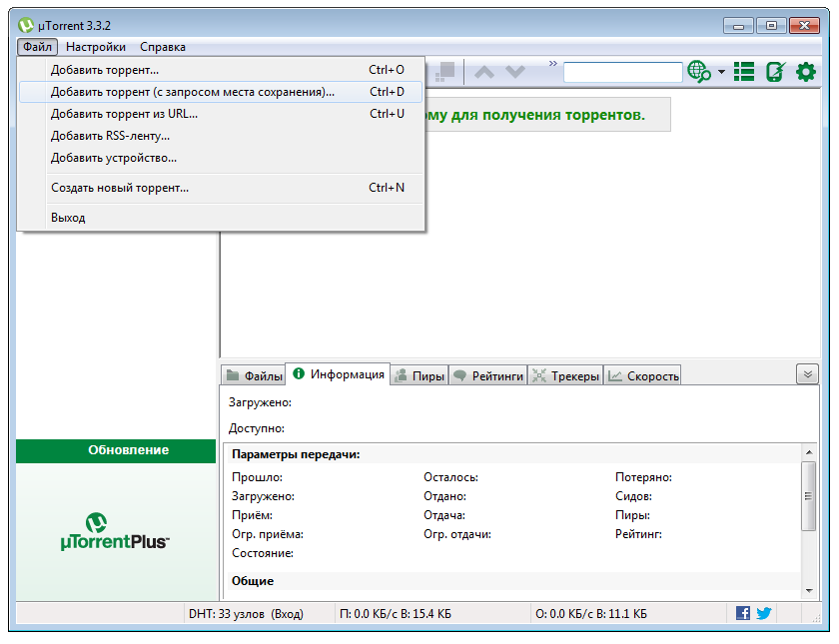Collapse the details panel with chevron button
Screen dimensions: 839x644
807,374
